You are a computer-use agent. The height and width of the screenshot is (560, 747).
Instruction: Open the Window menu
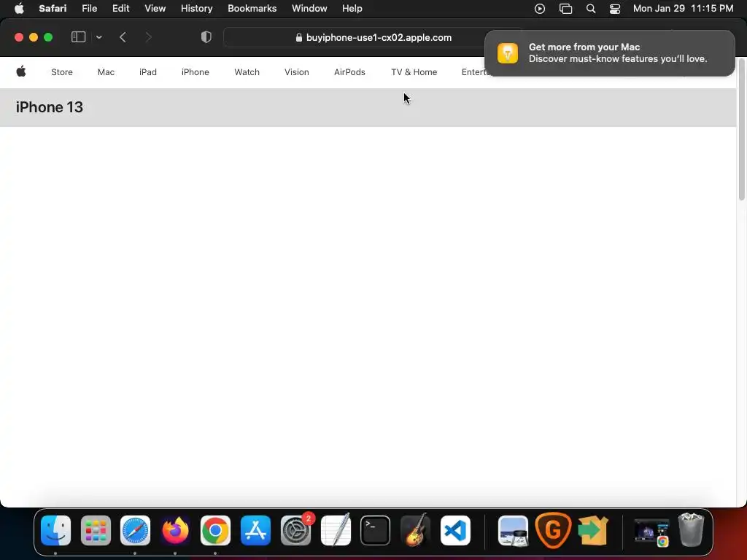[309, 9]
